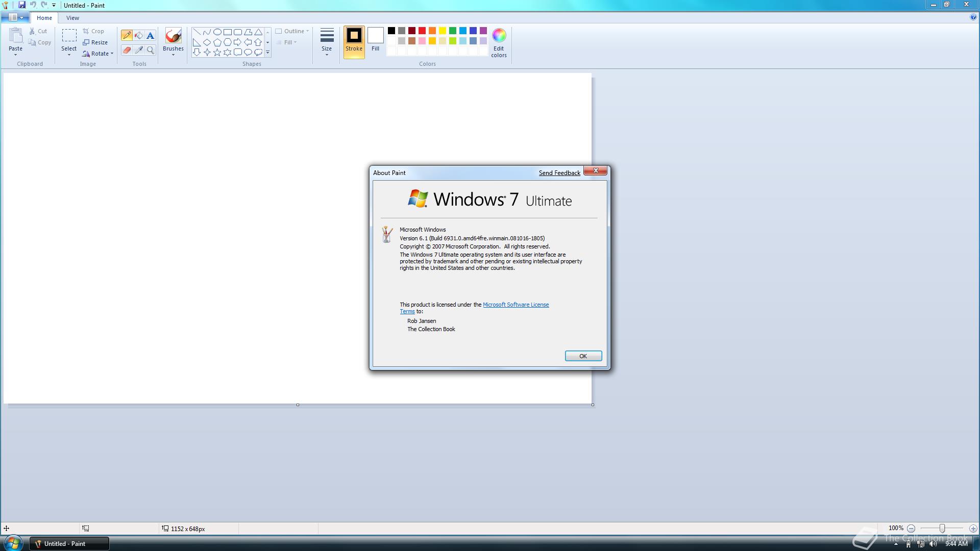
Task: Select the Pencil tool
Action: click(x=127, y=35)
